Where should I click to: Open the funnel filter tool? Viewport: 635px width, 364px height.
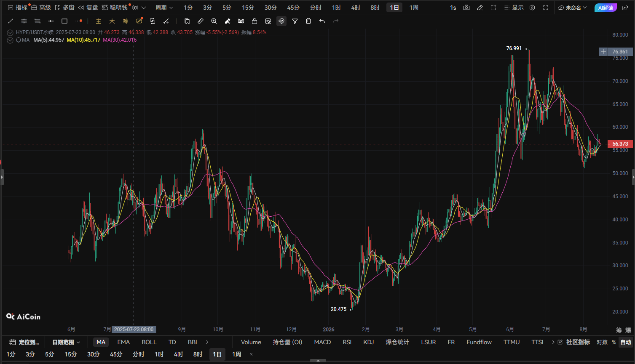[x=295, y=21]
